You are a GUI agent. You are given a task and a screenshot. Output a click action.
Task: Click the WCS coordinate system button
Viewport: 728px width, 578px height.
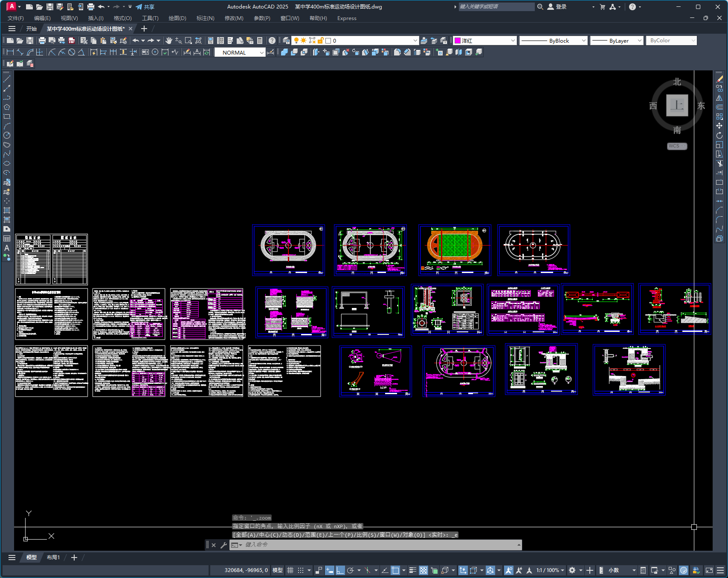677,146
